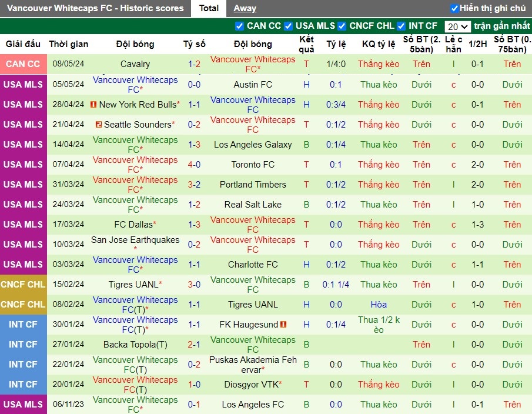532x414 pixels.
Task: Click the '1/2H' column header
Action: pos(478,44)
